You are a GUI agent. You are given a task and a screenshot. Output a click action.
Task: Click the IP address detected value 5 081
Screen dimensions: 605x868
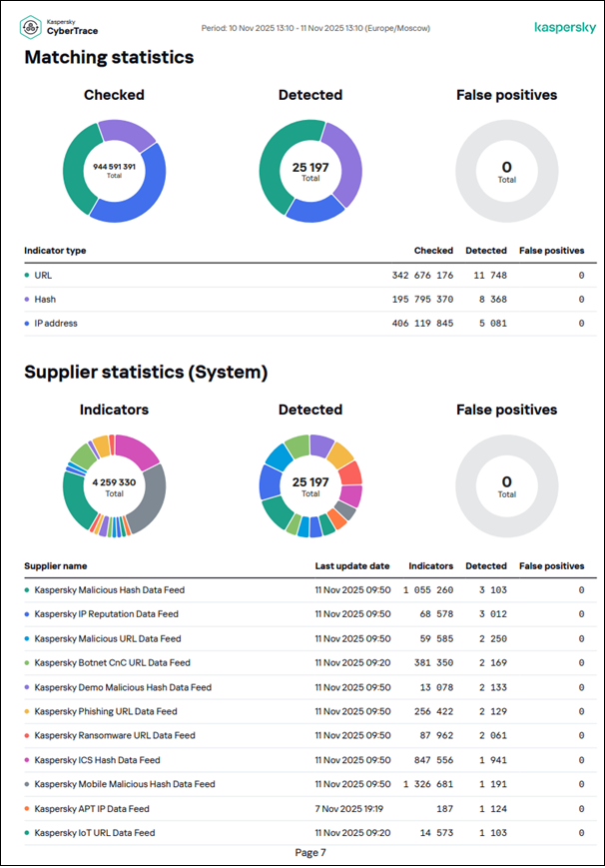492,324
